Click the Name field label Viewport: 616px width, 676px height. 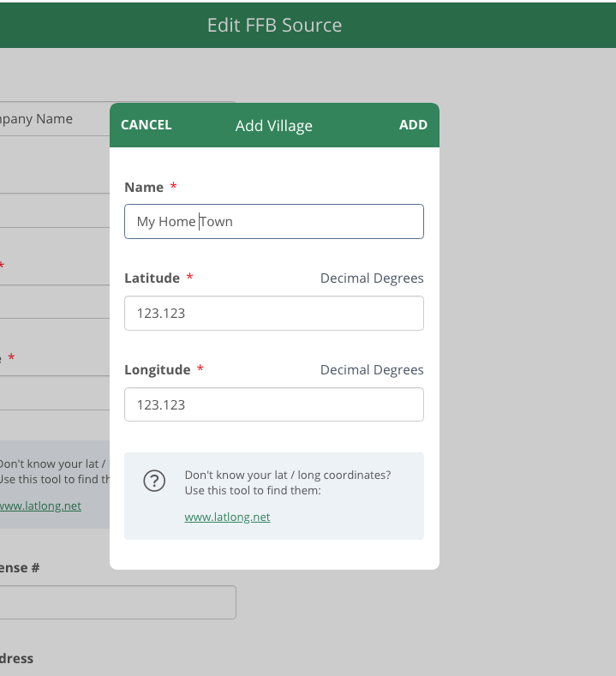point(144,187)
